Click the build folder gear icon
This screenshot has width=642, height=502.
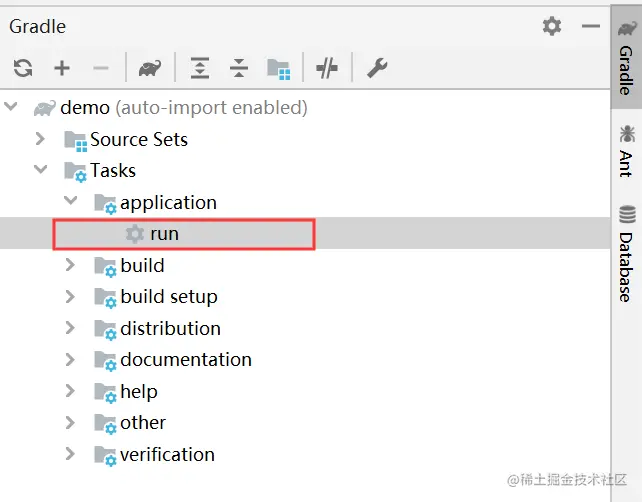click(x=106, y=267)
